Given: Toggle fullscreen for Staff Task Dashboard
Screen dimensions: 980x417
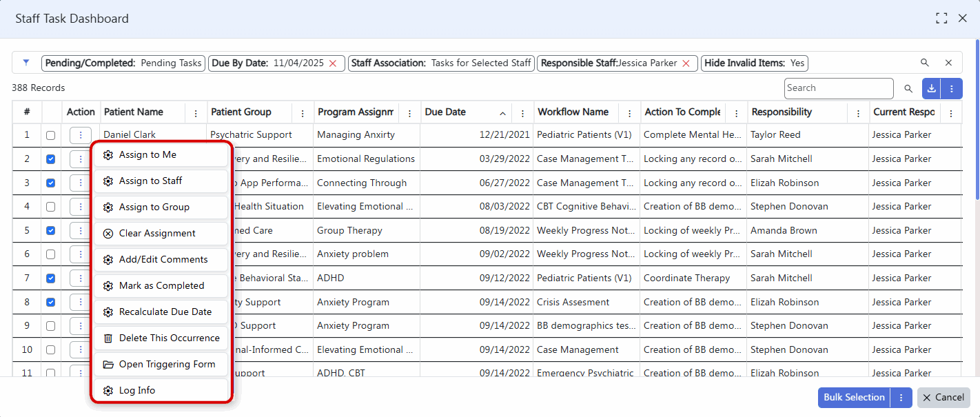Looking at the screenshot, I should click(941, 19).
